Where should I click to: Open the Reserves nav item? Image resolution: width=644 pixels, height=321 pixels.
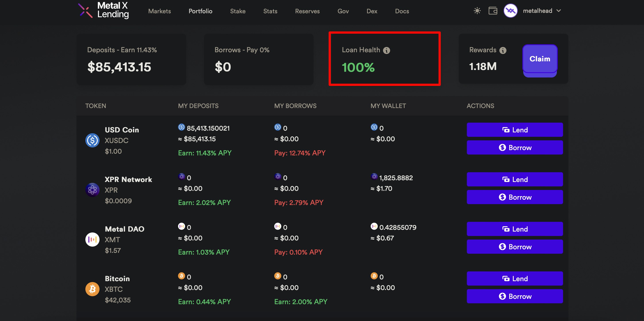[307, 11]
